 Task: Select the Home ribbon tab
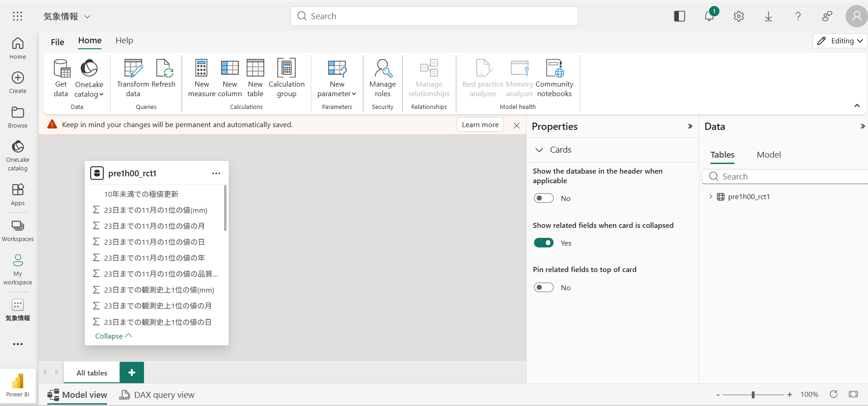tap(90, 41)
